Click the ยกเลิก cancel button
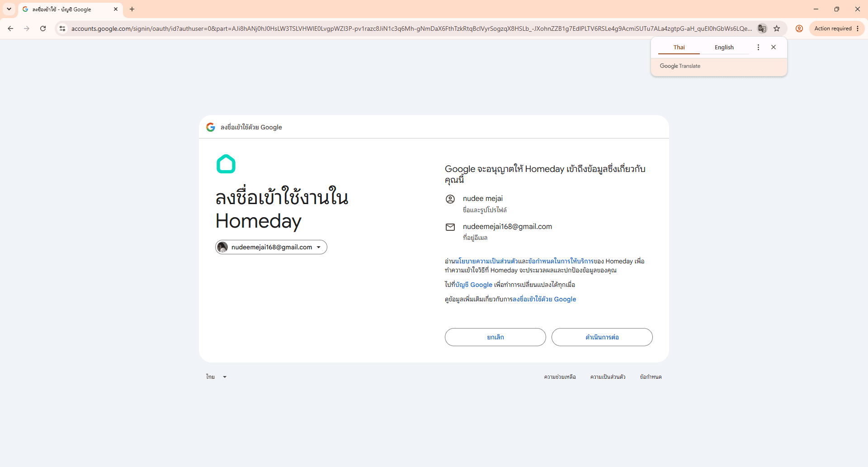 495,337
